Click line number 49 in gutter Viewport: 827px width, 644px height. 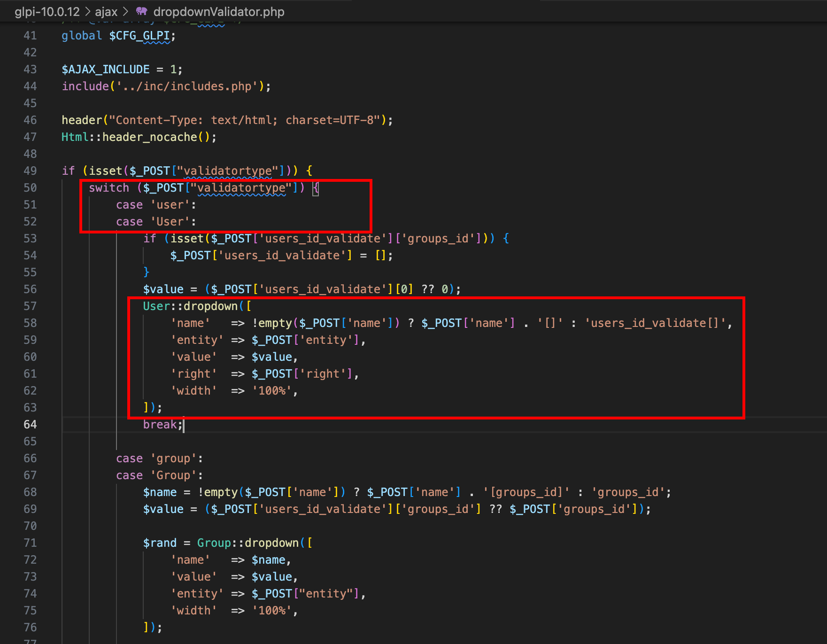coord(30,171)
